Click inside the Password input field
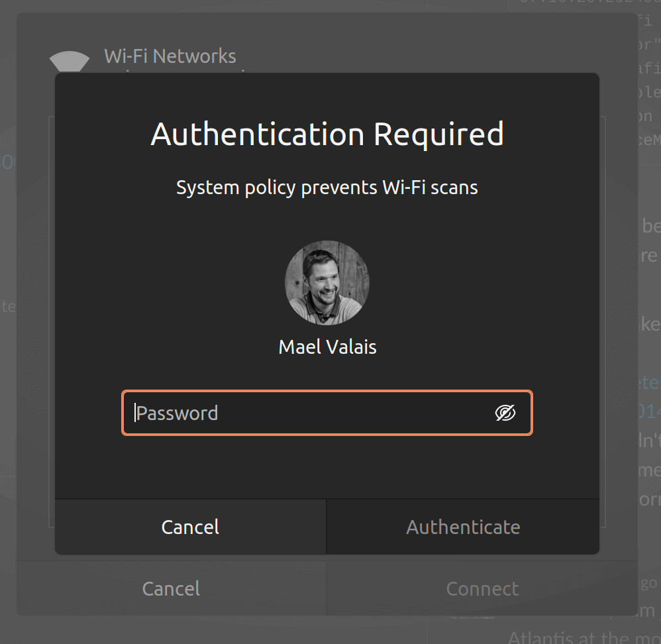 tap(298, 412)
